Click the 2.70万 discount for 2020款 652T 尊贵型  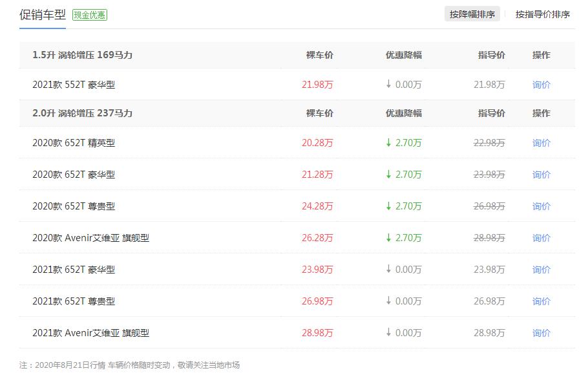point(404,206)
